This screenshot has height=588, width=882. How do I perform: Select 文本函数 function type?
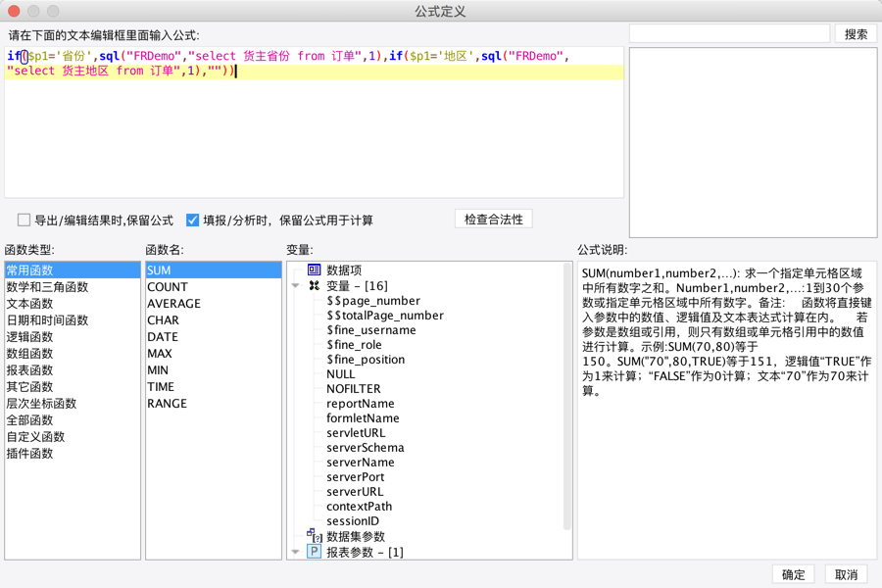point(73,303)
